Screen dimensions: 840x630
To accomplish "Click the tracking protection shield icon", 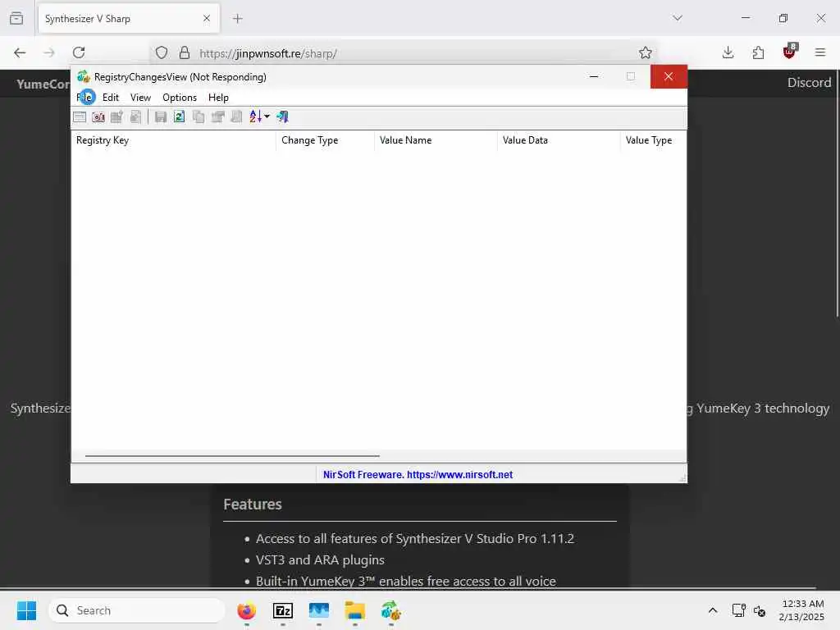I will [162, 52].
